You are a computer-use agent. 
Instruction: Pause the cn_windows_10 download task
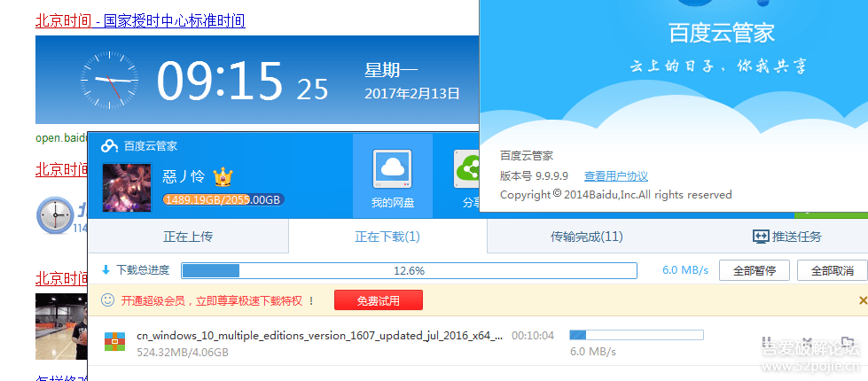click(x=767, y=342)
